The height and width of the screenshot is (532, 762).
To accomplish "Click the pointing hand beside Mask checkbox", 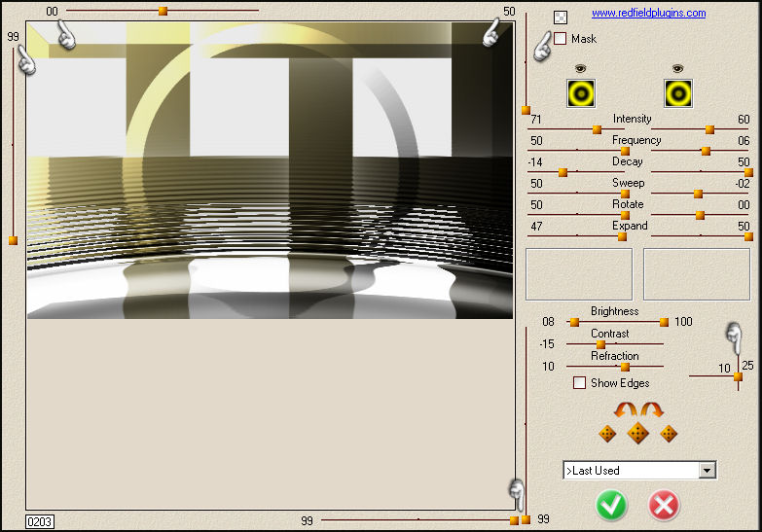I will pyautogui.click(x=543, y=47).
